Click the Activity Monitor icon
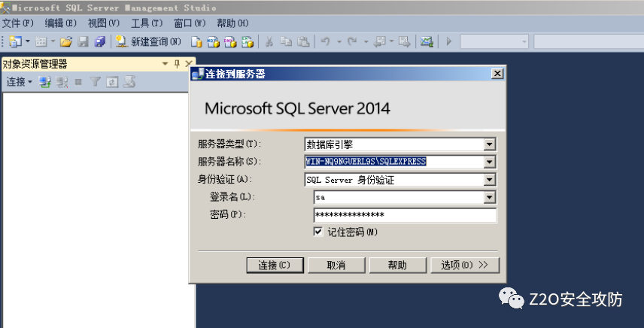 tap(427, 41)
